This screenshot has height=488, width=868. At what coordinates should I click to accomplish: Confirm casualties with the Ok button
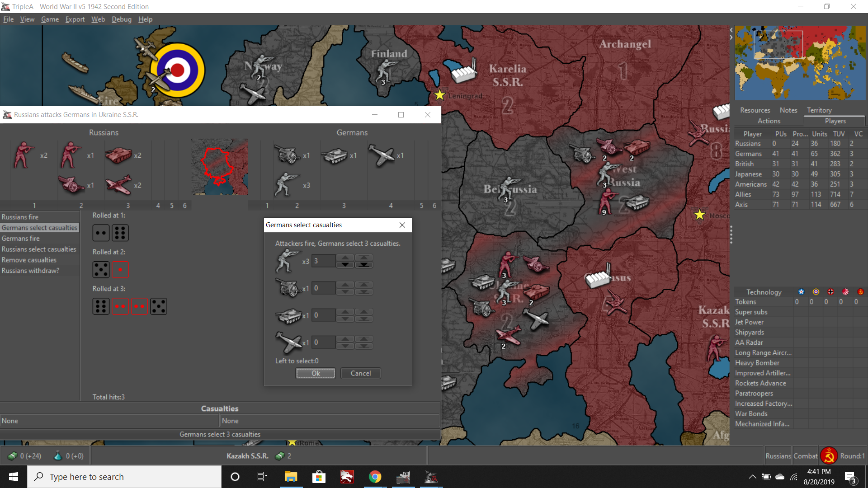coord(316,373)
